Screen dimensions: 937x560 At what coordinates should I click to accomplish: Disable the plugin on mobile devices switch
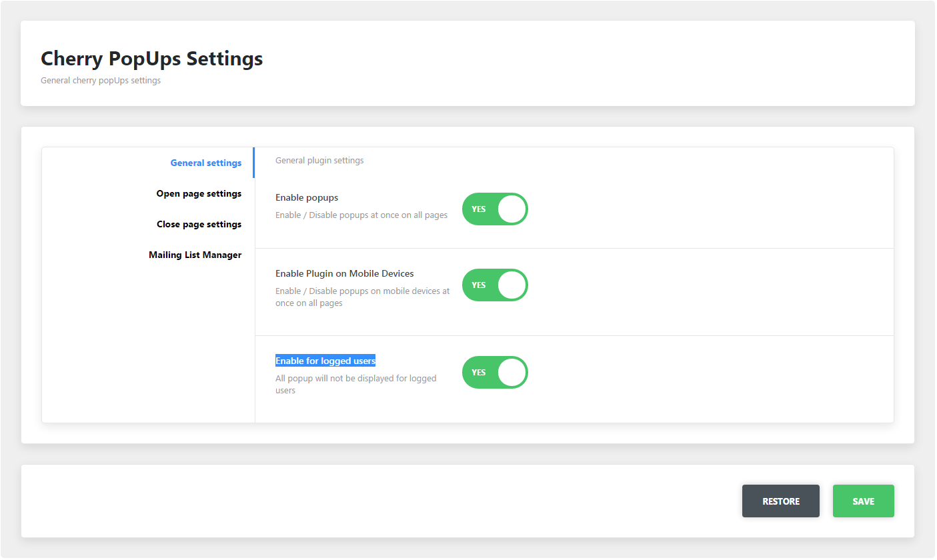[x=495, y=285]
